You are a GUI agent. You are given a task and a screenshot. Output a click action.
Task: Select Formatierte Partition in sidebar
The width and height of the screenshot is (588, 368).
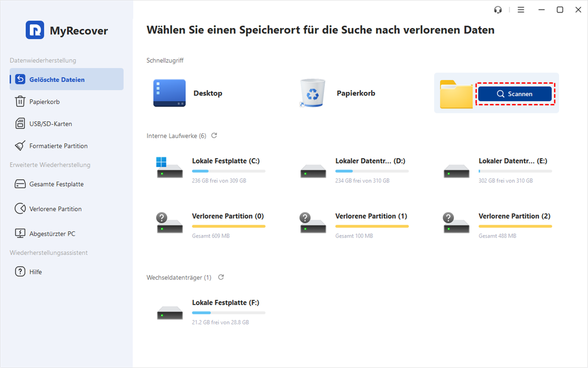[58, 146]
